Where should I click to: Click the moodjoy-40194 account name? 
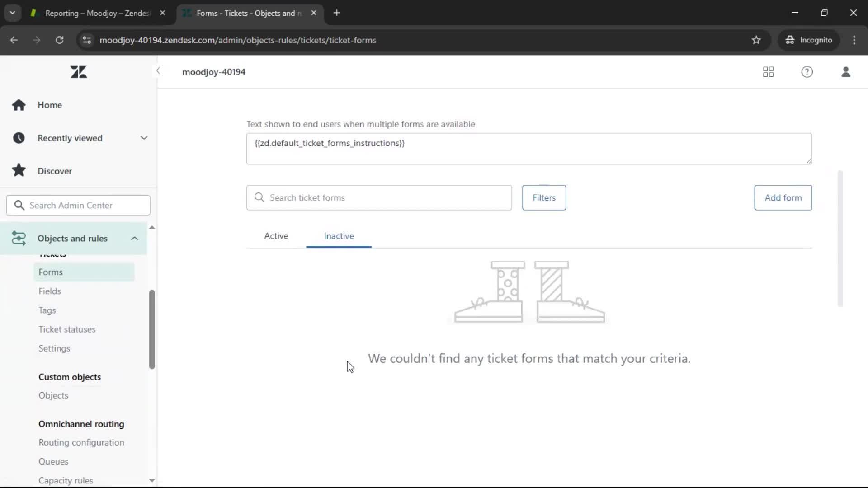tap(214, 72)
